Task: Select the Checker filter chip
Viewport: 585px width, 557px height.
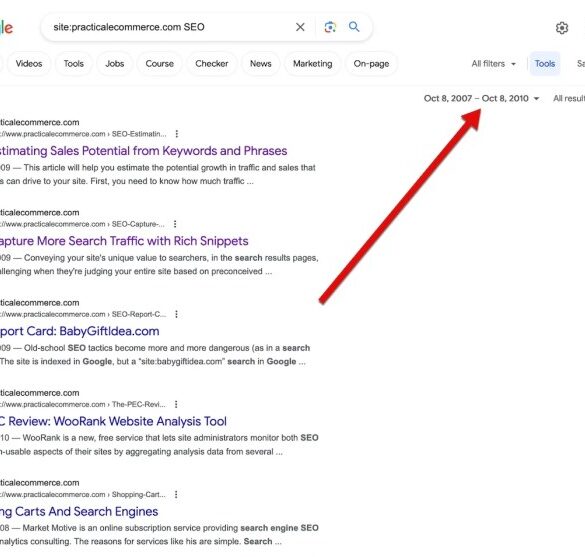Action: pyautogui.click(x=212, y=64)
